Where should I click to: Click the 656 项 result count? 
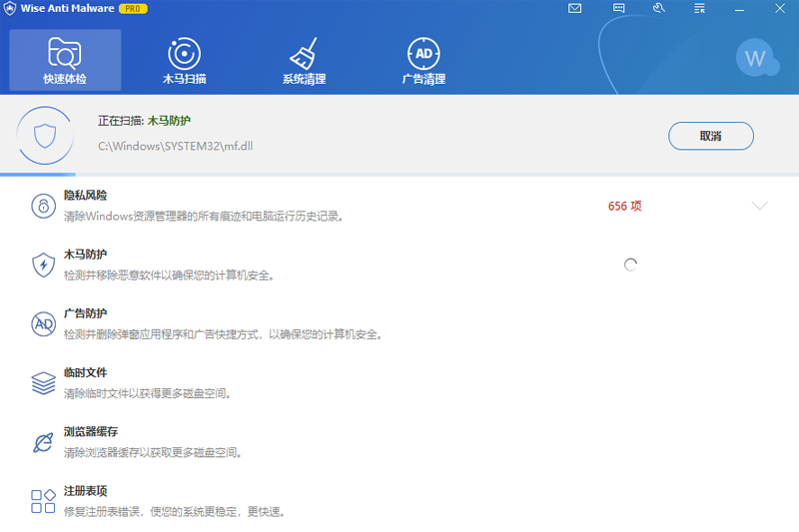pyautogui.click(x=625, y=207)
